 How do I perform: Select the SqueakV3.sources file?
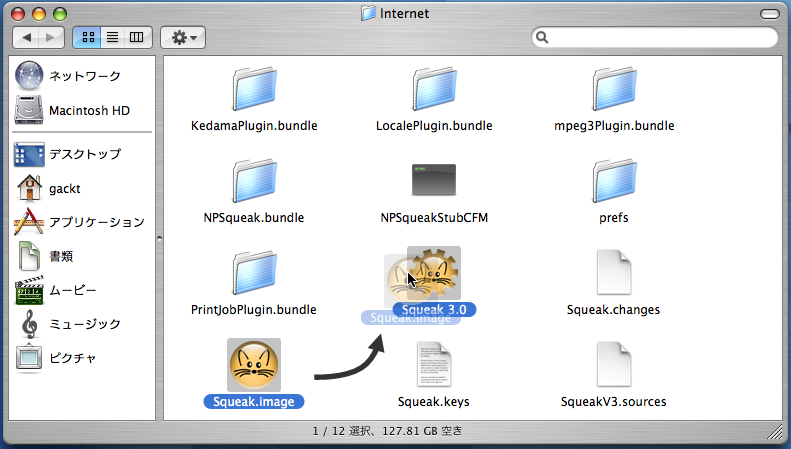613,365
